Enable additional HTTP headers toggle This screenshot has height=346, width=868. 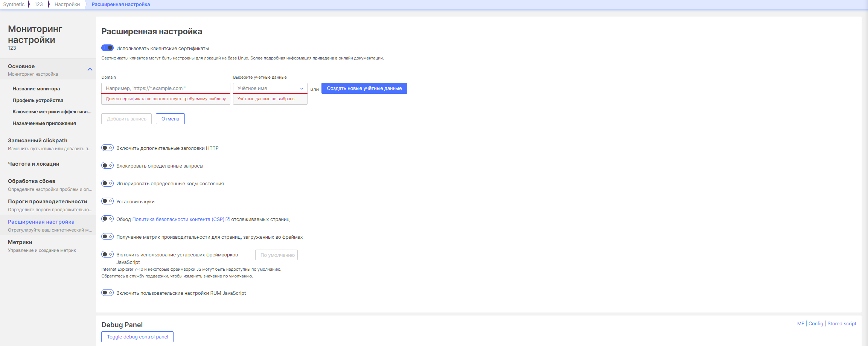click(107, 148)
